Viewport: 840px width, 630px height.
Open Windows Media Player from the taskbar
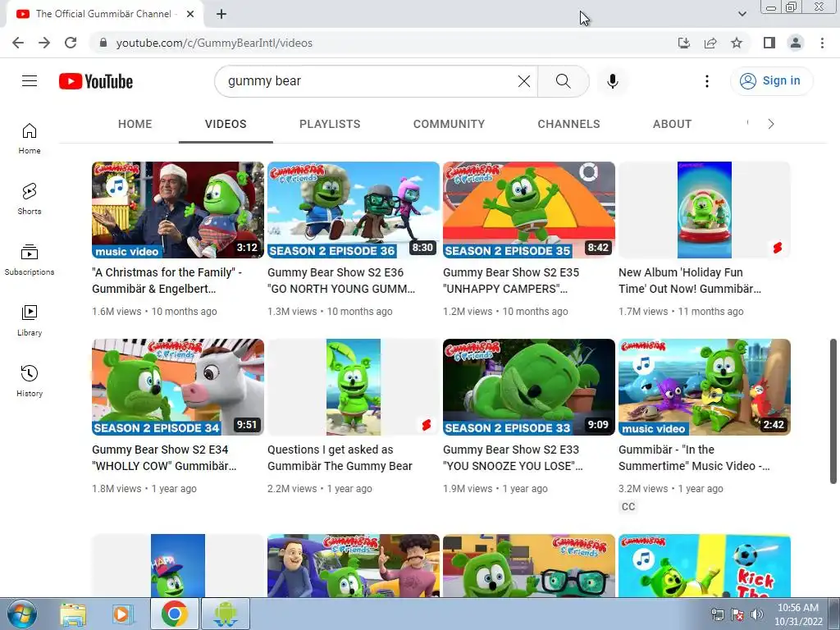tap(123, 614)
